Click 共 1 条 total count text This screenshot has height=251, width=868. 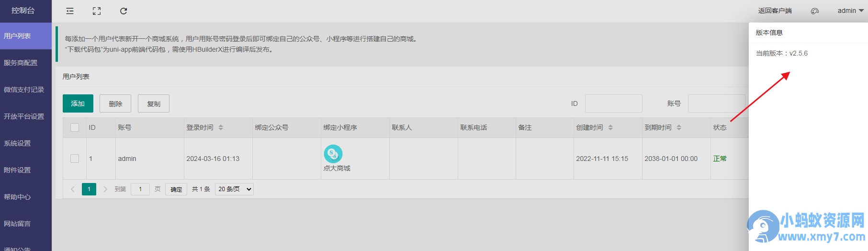[201, 189]
